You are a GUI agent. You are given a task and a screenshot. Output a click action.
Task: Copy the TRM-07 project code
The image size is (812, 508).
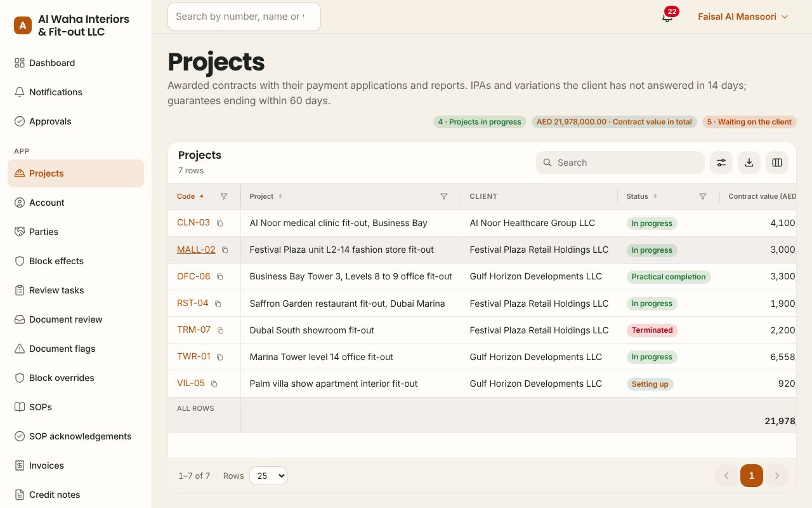(x=221, y=330)
